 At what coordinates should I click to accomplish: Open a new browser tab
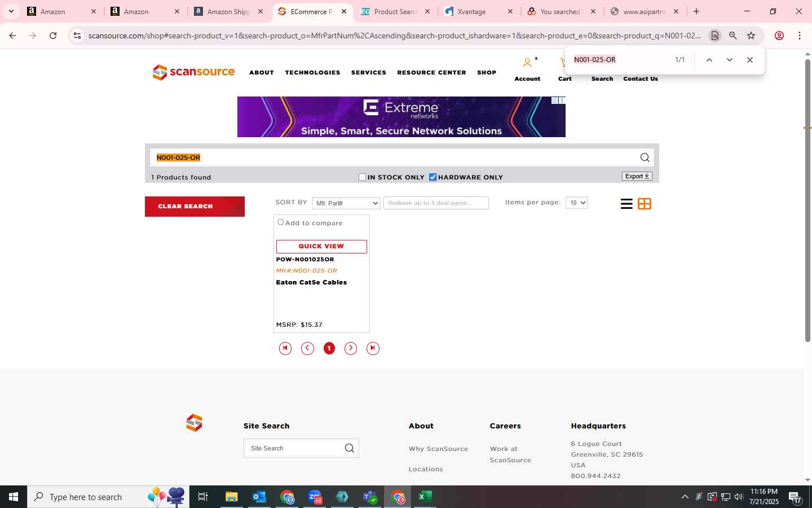click(x=696, y=11)
